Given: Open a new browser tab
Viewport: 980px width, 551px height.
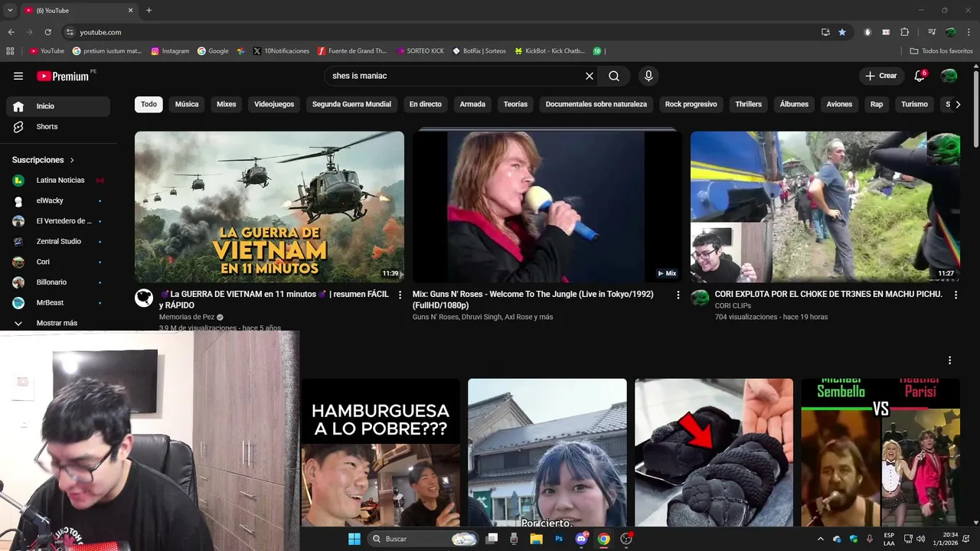Looking at the screenshot, I should (x=149, y=10).
